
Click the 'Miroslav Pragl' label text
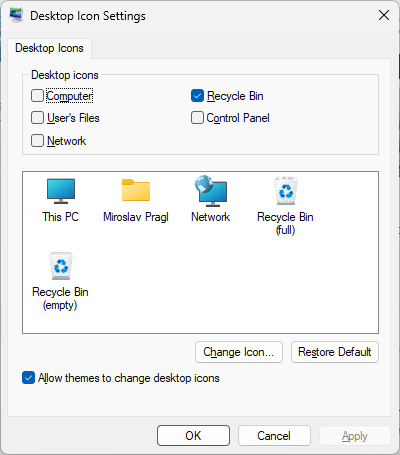click(x=136, y=217)
